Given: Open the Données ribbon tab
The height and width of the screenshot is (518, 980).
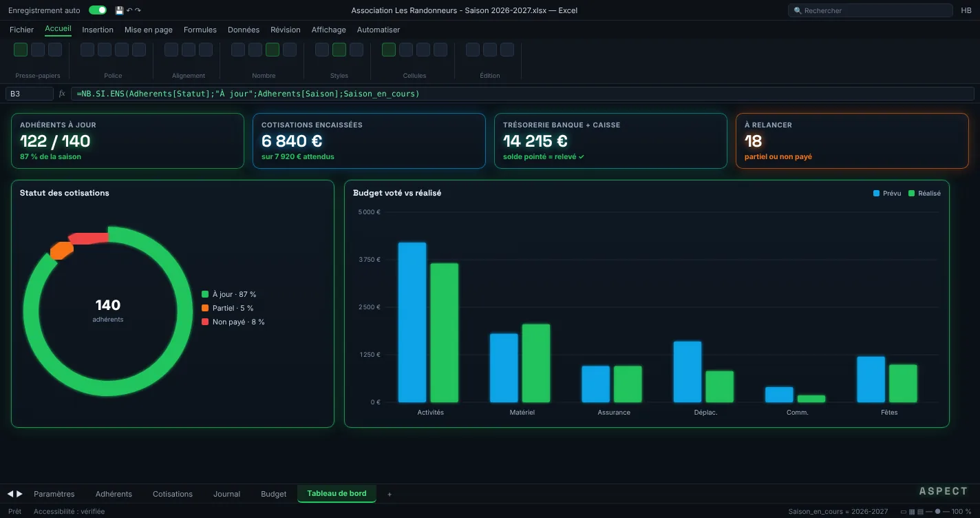Looking at the screenshot, I should coord(244,30).
